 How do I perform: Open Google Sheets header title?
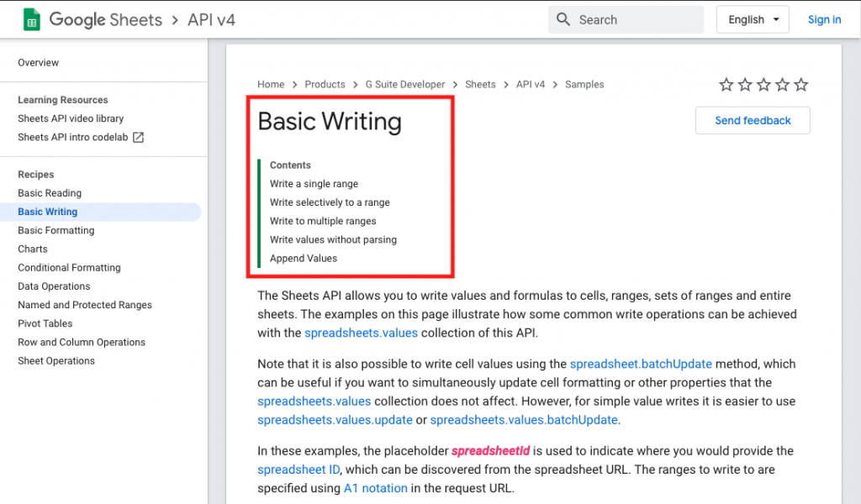point(105,20)
